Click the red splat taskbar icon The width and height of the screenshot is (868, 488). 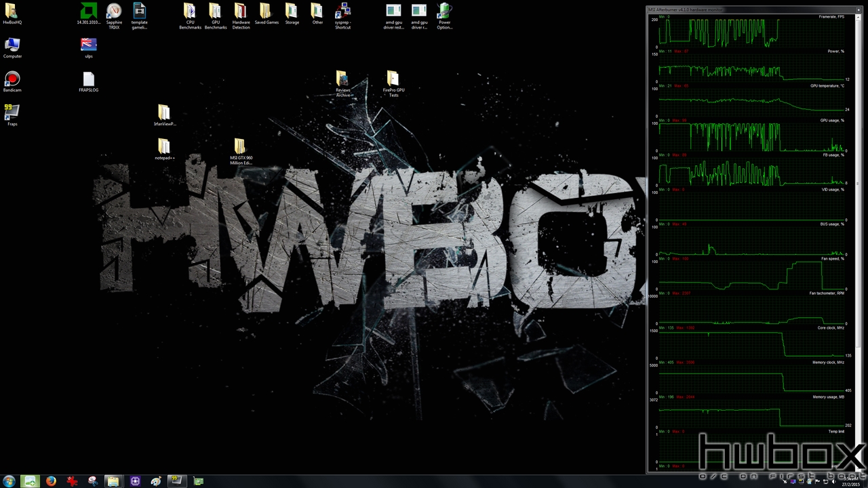click(72, 481)
